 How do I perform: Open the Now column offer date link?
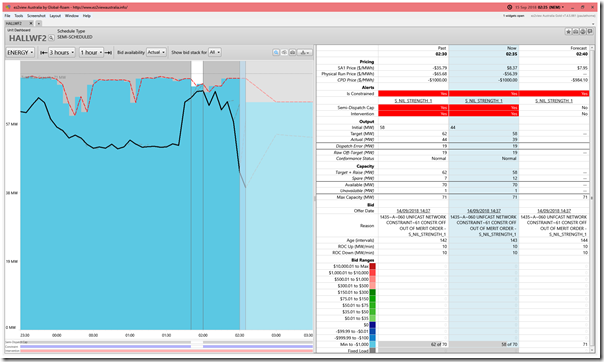(483, 211)
